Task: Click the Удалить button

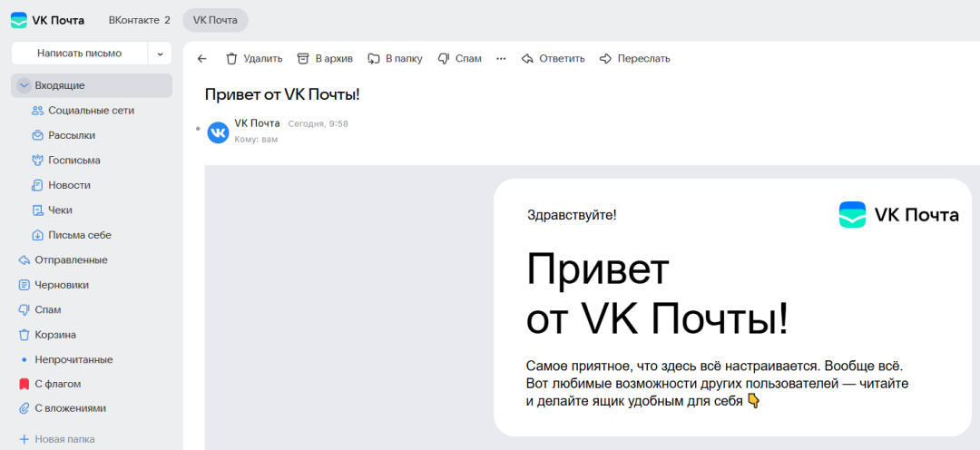Action: (x=254, y=59)
